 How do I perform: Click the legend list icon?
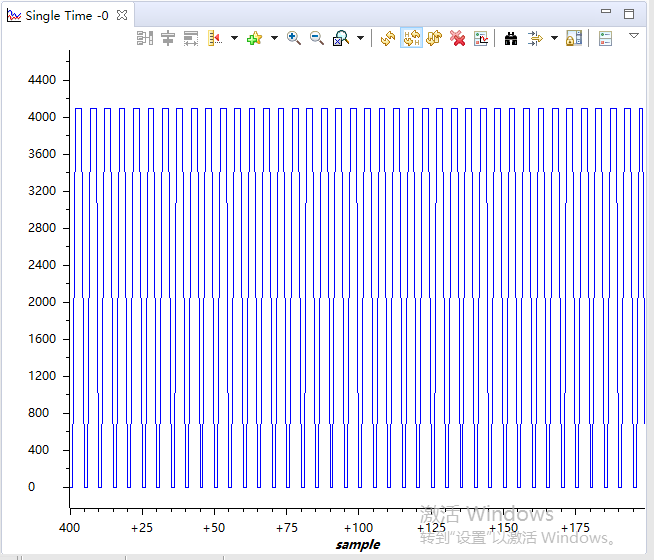[x=605, y=38]
